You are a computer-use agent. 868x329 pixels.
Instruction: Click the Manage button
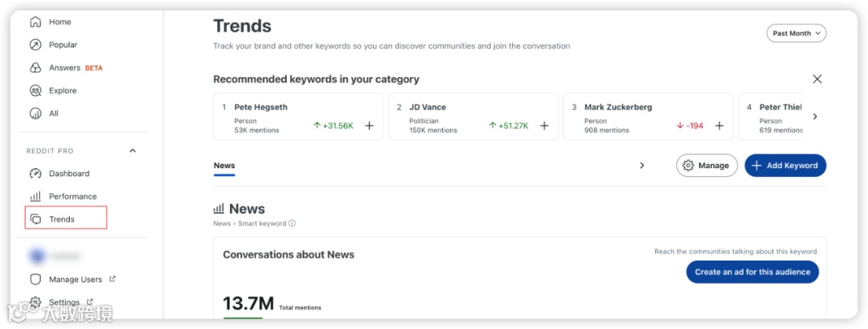706,166
